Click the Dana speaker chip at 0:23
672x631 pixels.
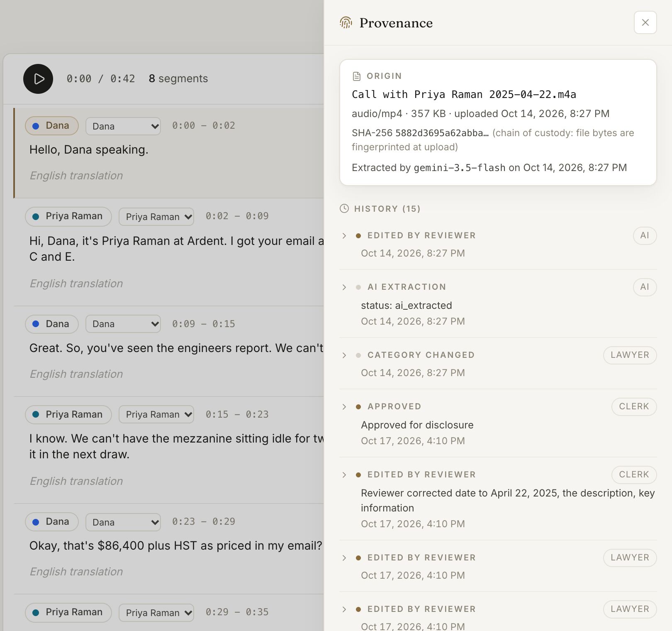52,521
